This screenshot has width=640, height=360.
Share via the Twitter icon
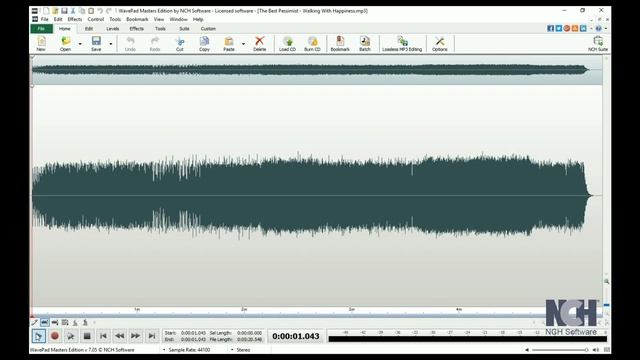pos(558,28)
